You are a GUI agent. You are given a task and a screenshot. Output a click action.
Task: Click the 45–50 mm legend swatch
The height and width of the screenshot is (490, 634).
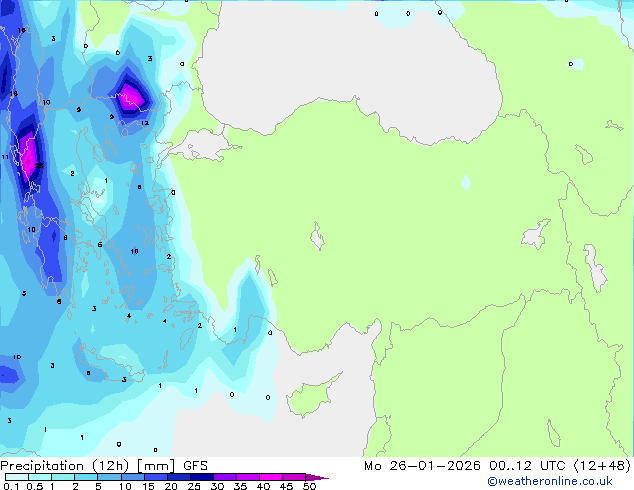click(x=294, y=477)
